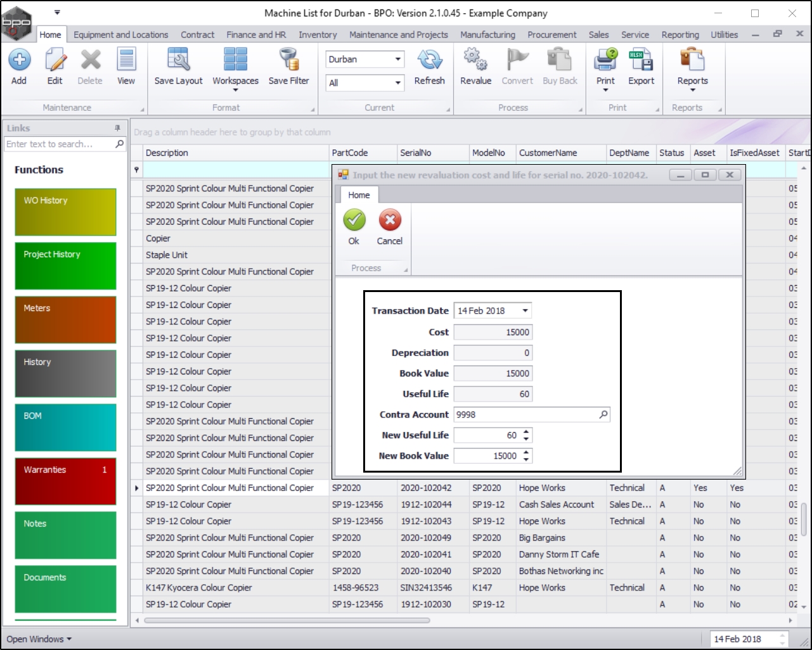Click the Contra Account search magnifier

click(x=603, y=415)
